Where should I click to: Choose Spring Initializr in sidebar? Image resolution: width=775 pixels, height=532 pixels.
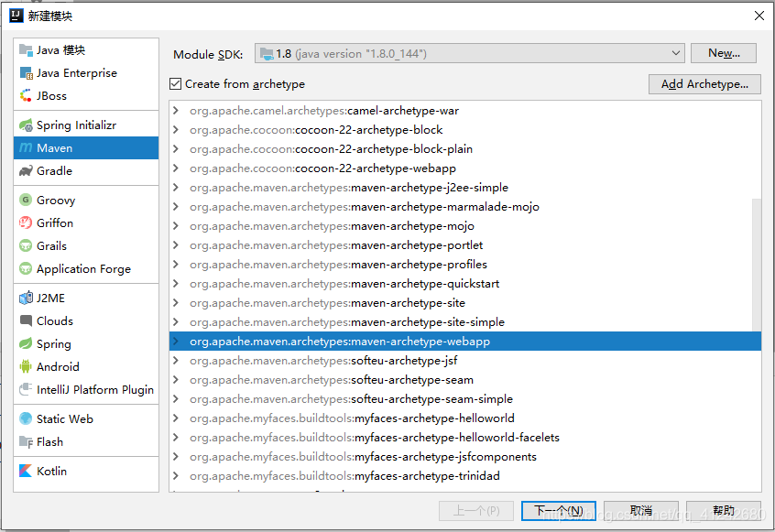click(86, 125)
